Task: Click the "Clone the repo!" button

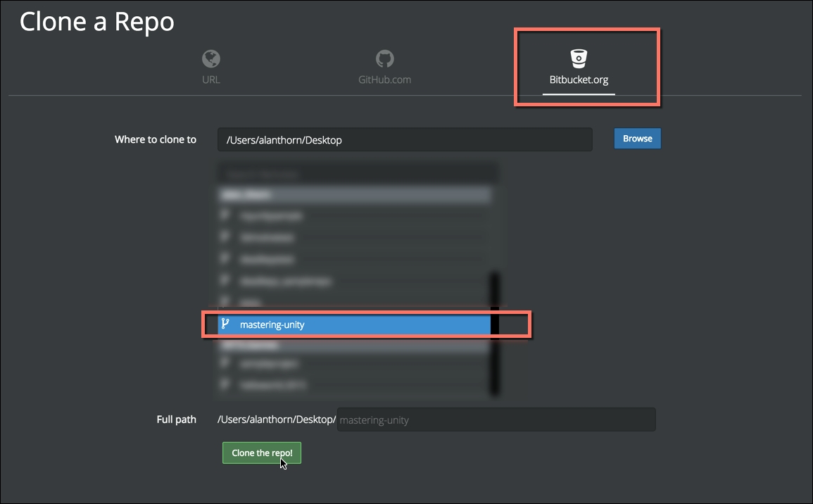Action: (x=262, y=453)
